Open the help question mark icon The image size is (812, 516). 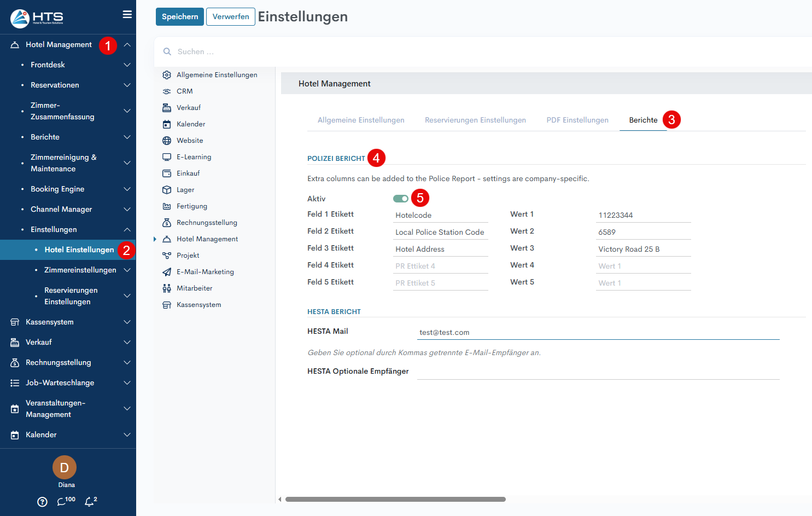[x=42, y=502]
